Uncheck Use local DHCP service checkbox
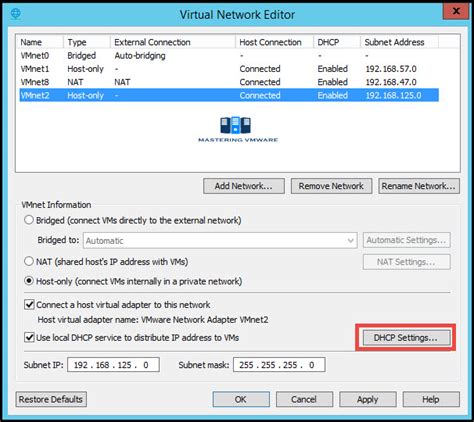 pyautogui.click(x=29, y=337)
